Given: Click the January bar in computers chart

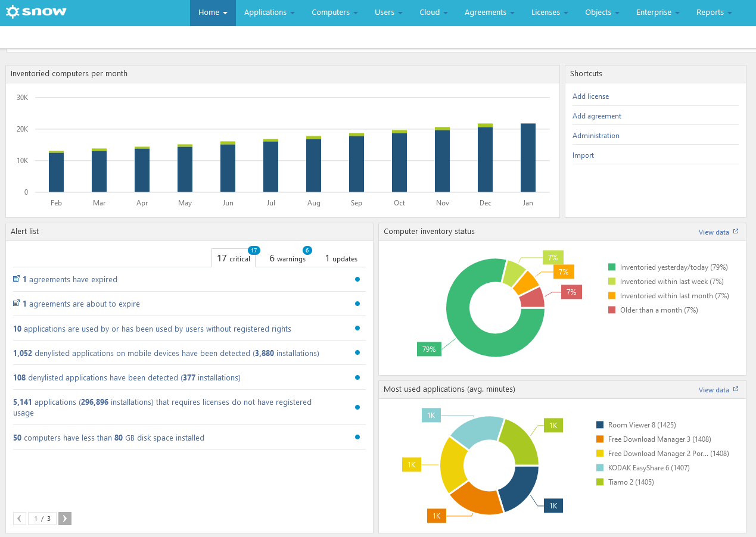Looking at the screenshot, I should coord(528,158).
